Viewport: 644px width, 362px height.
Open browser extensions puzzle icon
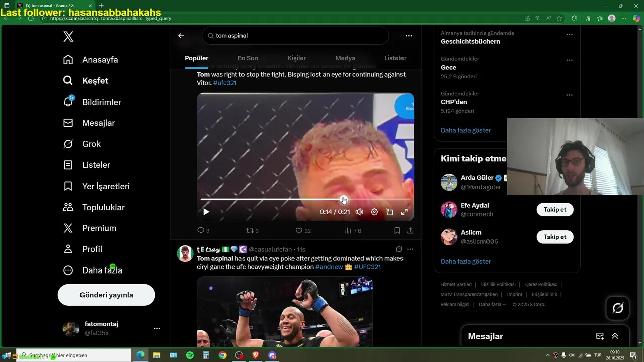click(x=574, y=18)
